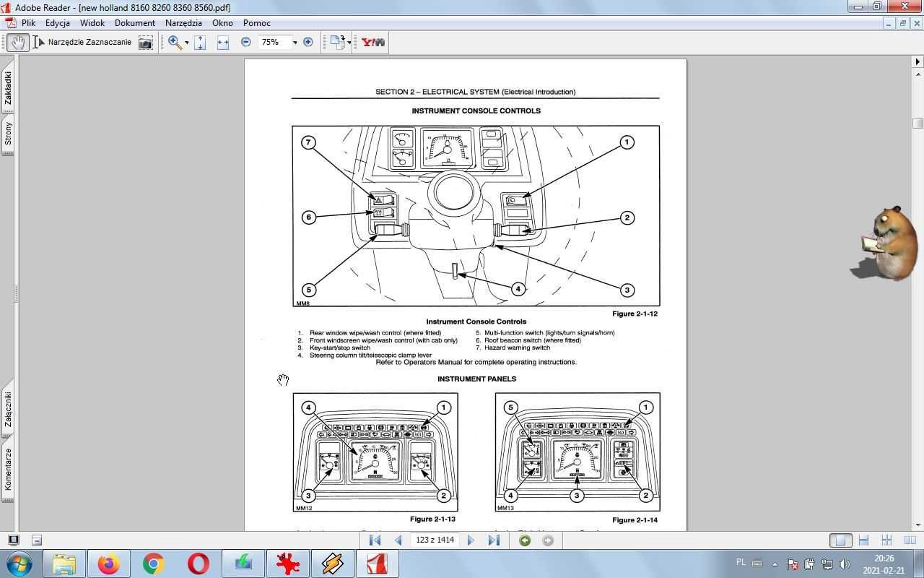The width and height of the screenshot is (924, 578).
Task: Click the scroll right arrow above scrollbar
Action: (918, 61)
